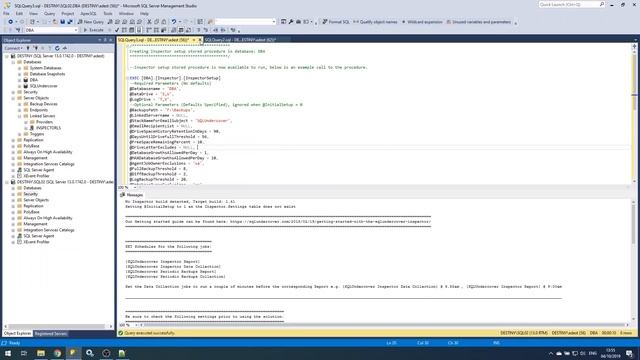
Task: Click Unused variables and parameters
Action: (x=478, y=22)
